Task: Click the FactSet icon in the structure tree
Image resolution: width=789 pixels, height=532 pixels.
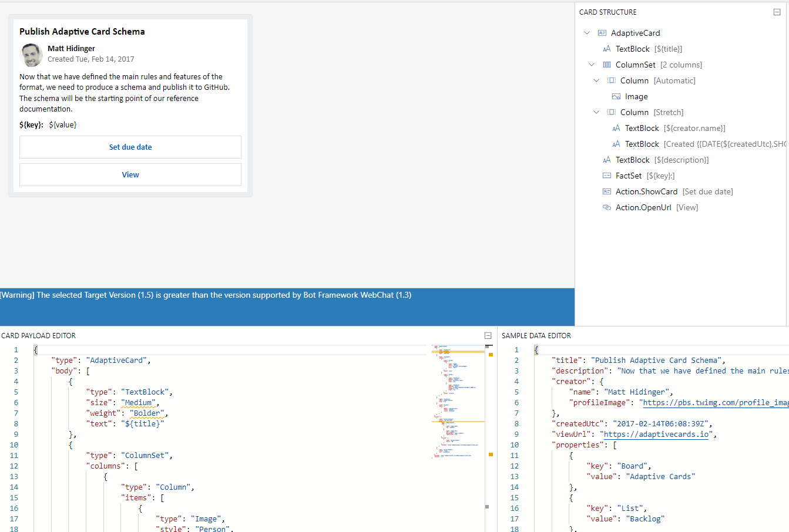Action: click(x=607, y=176)
